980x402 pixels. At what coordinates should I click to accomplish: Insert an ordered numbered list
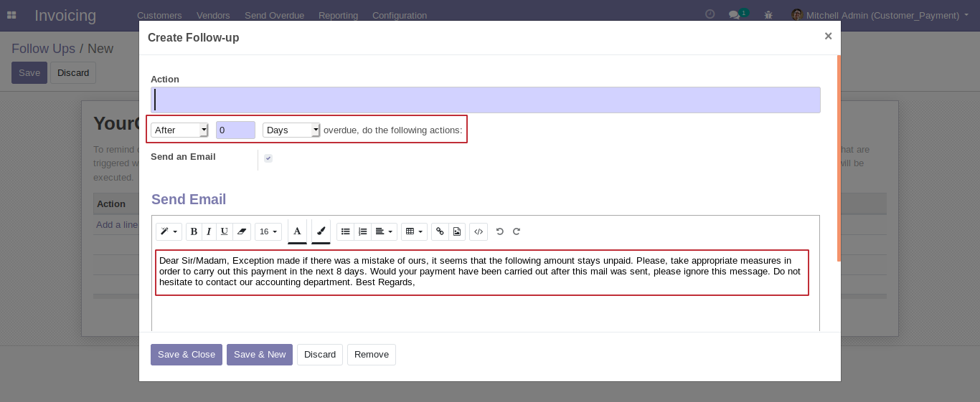tap(363, 231)
